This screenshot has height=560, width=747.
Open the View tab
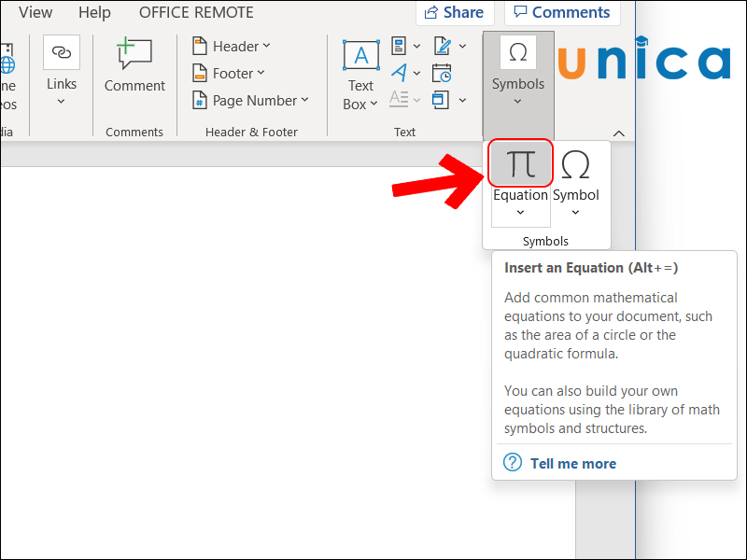click(35, 12)
